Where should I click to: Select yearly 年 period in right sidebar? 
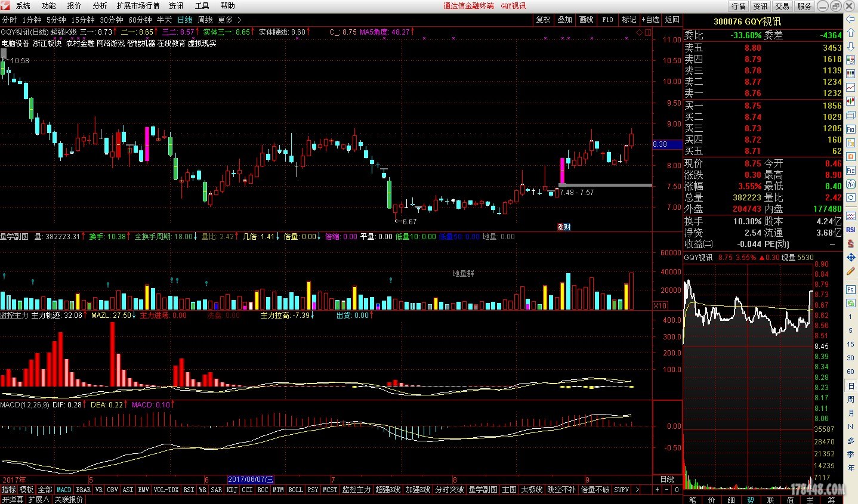[x=851, y=468]
